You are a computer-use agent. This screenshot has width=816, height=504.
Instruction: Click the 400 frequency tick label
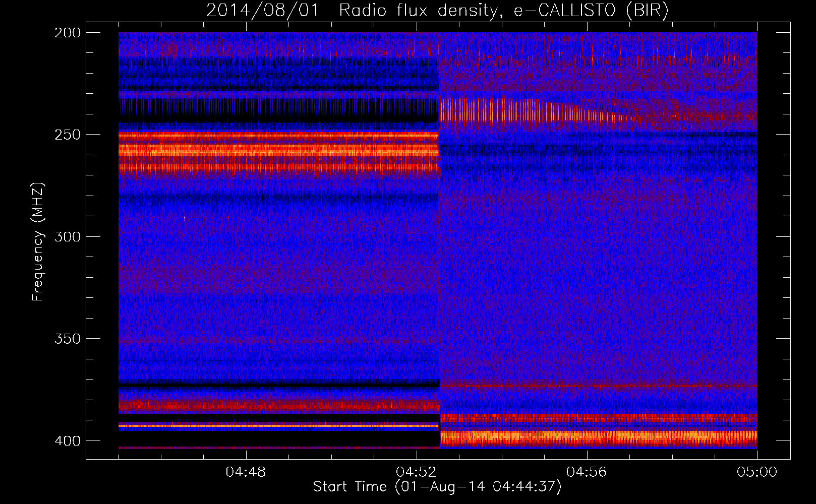coord(68,440)
